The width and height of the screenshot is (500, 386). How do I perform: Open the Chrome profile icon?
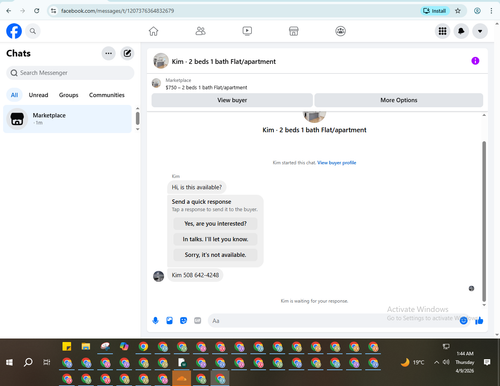477,11
